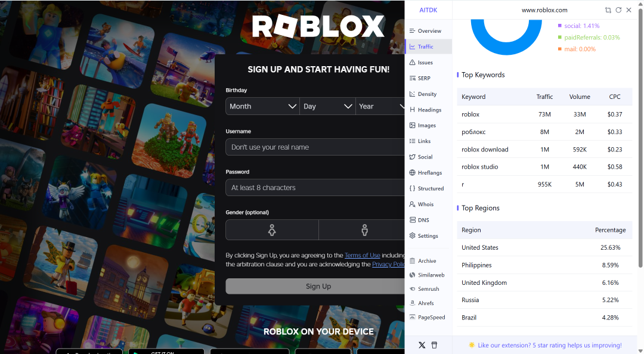Select the male gender option
Image resolution: width=644 pixels, height=354 pixels.
362,230
